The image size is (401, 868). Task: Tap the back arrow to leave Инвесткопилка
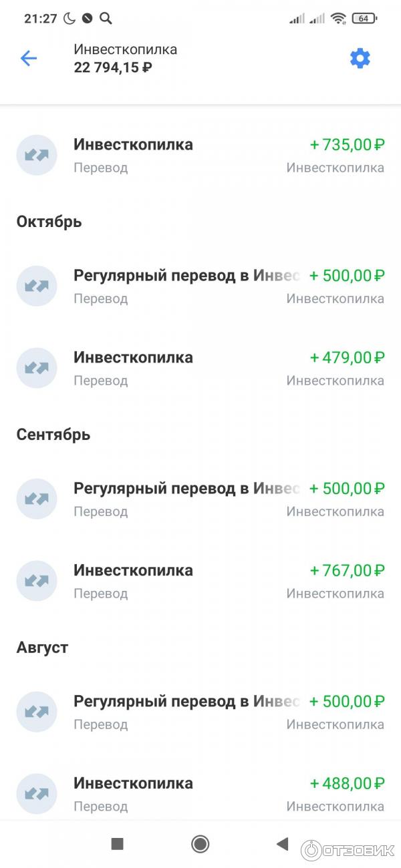coord(28,58)
